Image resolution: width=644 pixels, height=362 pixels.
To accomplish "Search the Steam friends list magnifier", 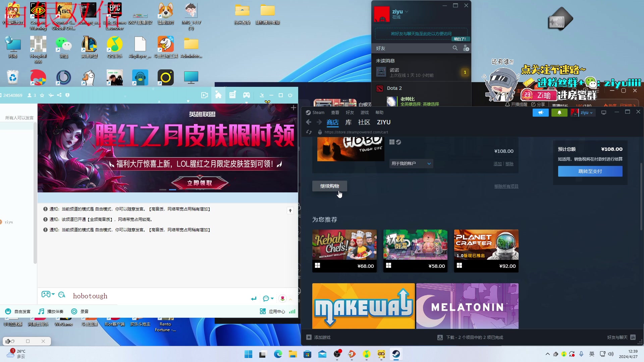I will (x=455, y=48).
